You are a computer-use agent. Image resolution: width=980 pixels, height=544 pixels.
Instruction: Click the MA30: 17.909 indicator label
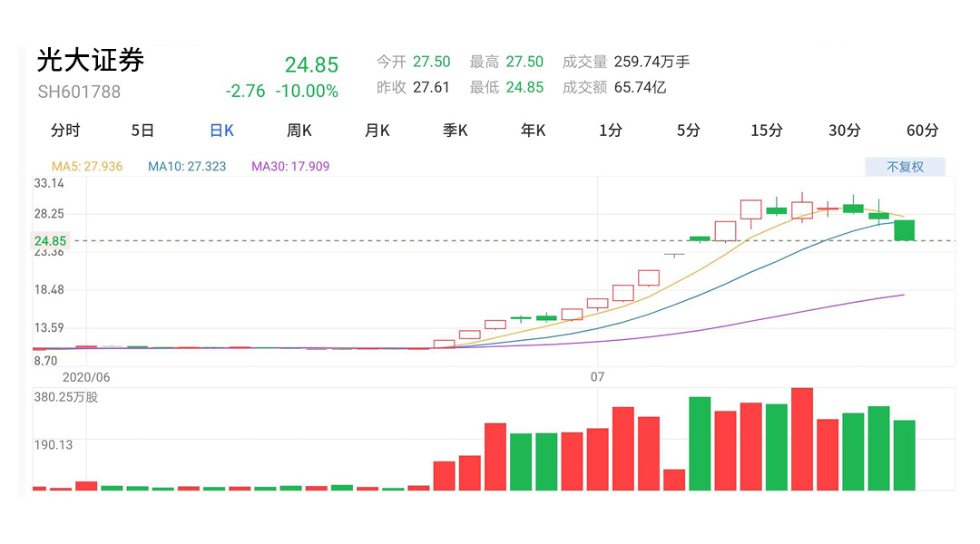[290, 166]
